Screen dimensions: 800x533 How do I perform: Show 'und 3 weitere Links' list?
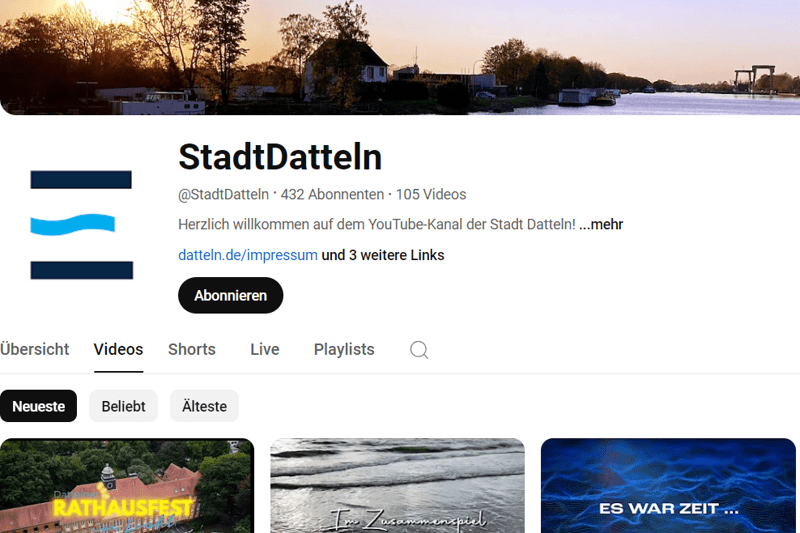click(383, 255)
